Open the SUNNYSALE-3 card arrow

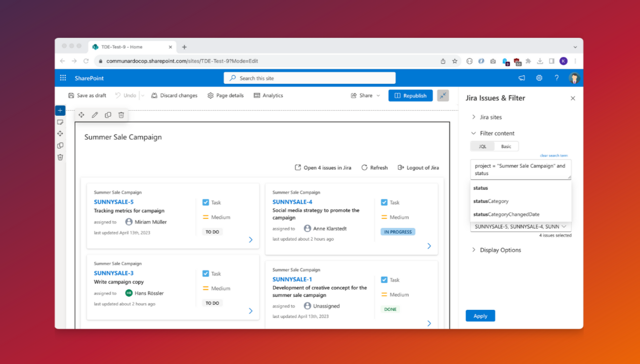coord(251,311)
